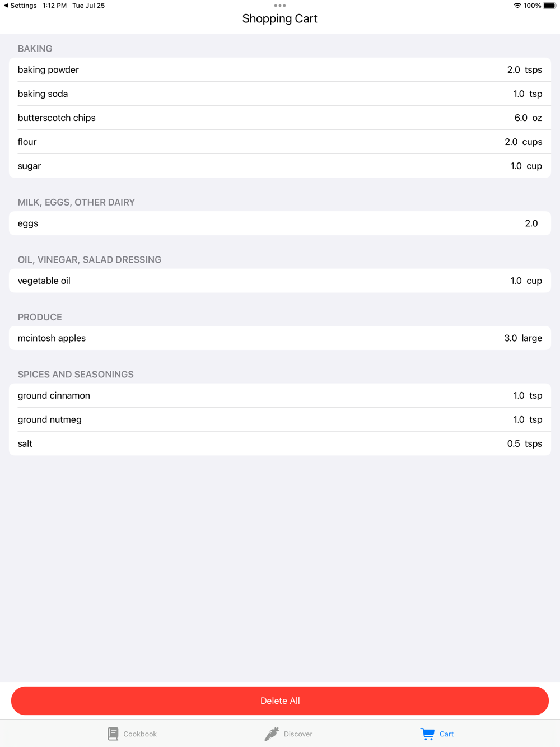Screen dimensions: 560x747
Task: Tap the ground cinnamon row
Action: [280, 395]
